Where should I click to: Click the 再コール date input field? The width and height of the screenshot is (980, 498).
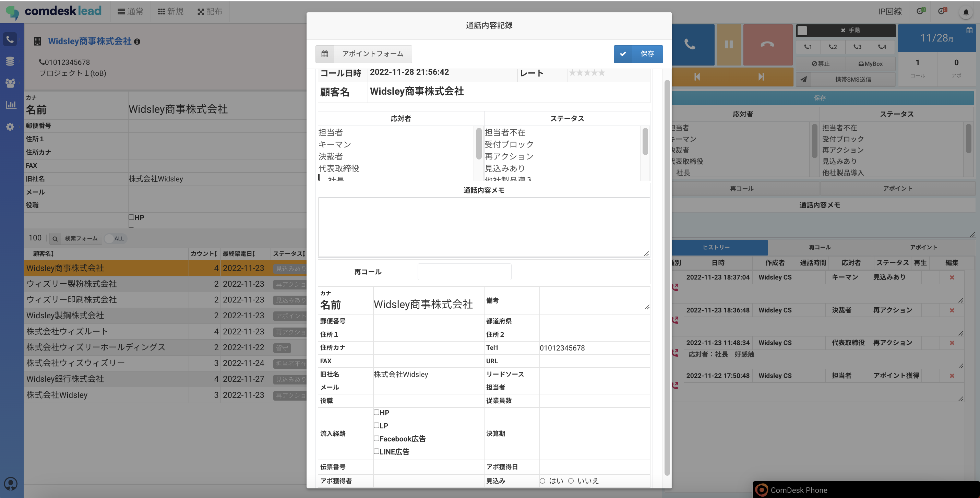[464, 272]
